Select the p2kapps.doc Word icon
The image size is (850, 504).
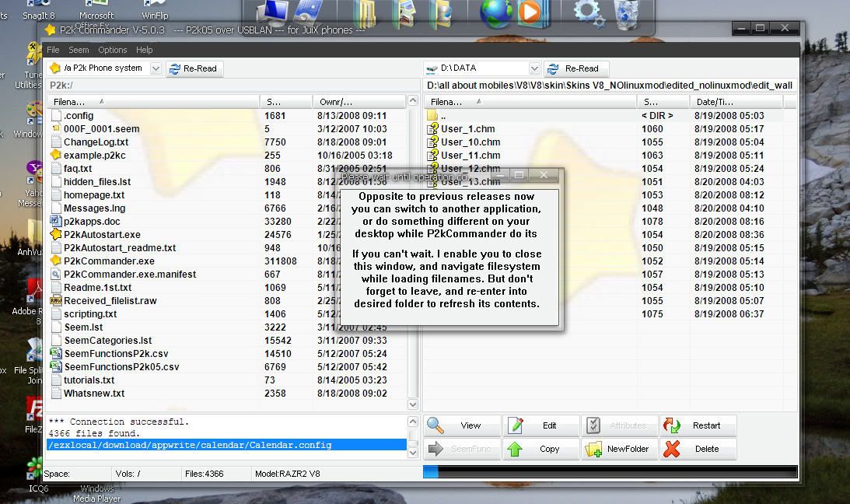pos(56,221)
